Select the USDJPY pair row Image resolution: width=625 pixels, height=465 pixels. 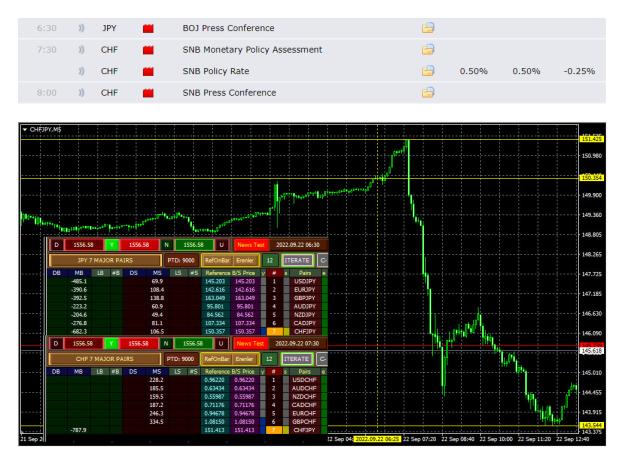tap(305, 281)
